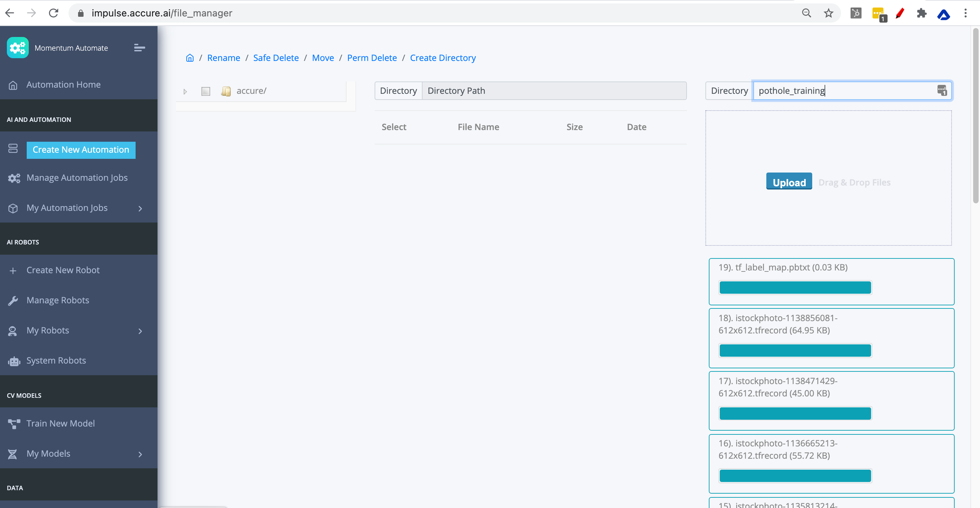
Task: Click the home breadcrumb icon
Action: 189,58
